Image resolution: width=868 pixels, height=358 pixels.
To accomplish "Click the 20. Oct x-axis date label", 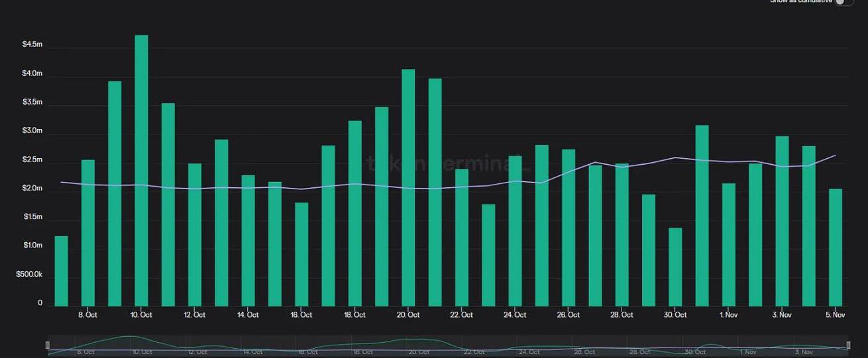I will coord(408,315).
